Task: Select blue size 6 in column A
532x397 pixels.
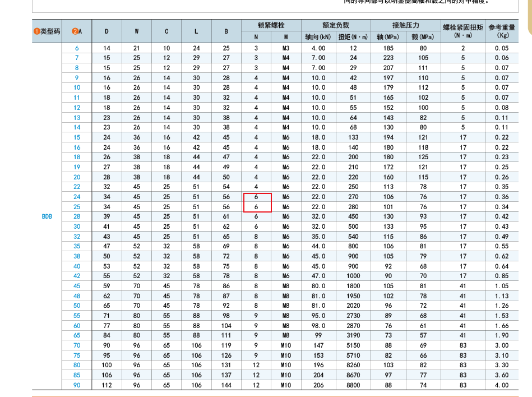Action: click(x=77, y=48)
